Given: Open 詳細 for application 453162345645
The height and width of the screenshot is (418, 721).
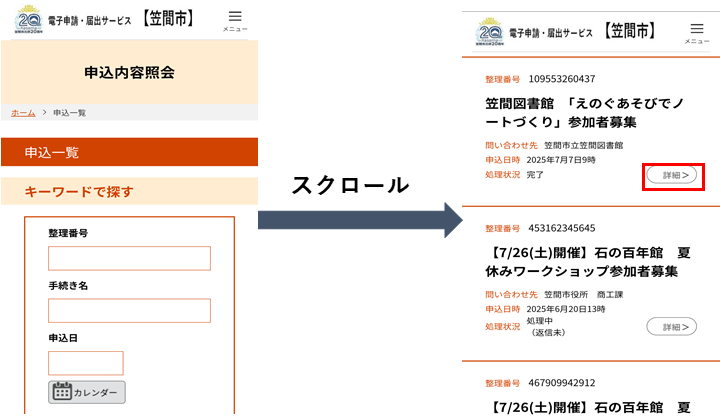Looking at the screenshot, I should coord(671,326).
